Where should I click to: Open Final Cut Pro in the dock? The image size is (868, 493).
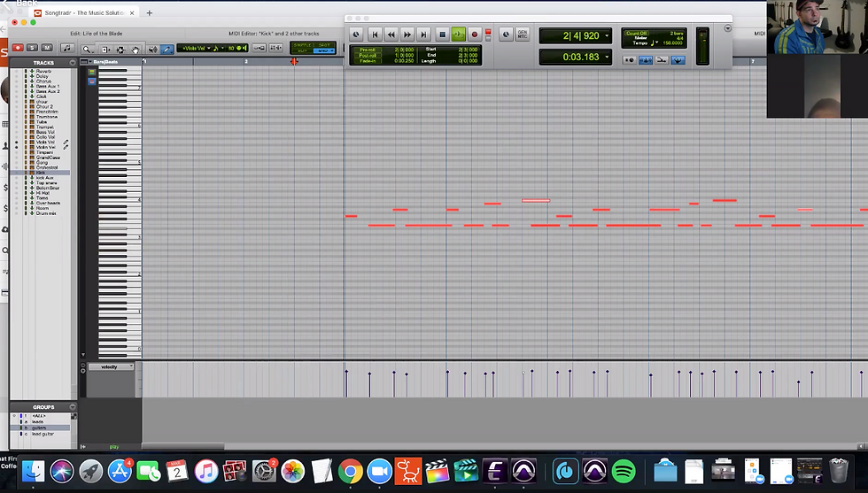coord(437,472)
